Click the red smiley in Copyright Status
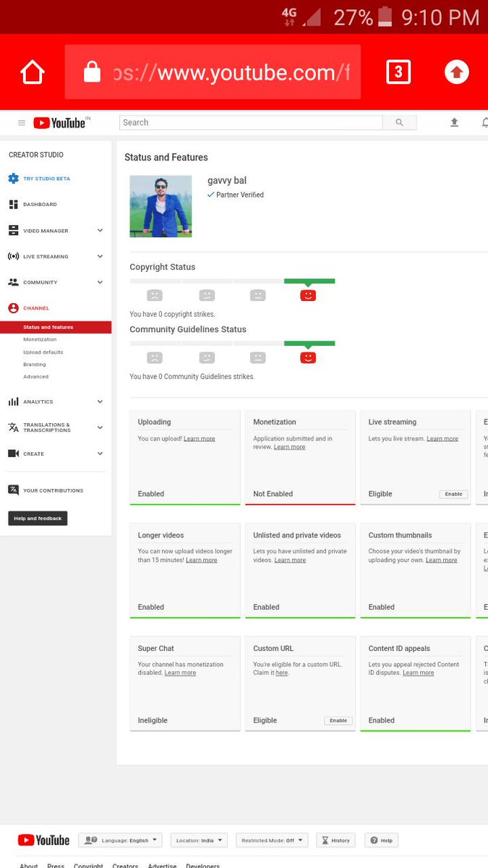The image size is (488, 868). click(x=308, y=295)
